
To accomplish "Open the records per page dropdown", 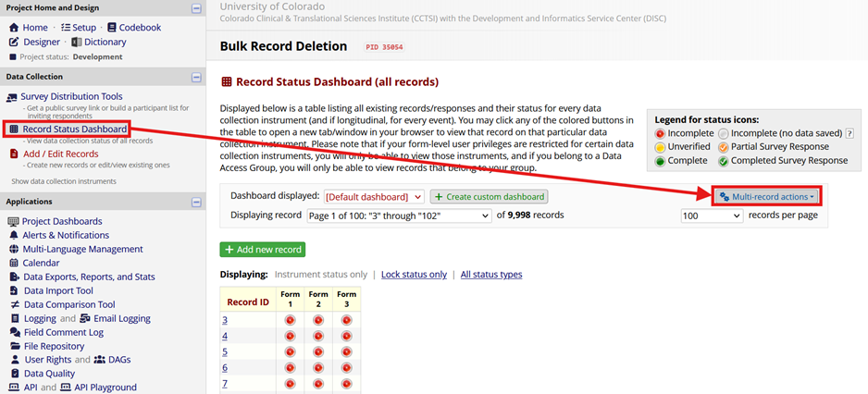I will coord(712,215).
